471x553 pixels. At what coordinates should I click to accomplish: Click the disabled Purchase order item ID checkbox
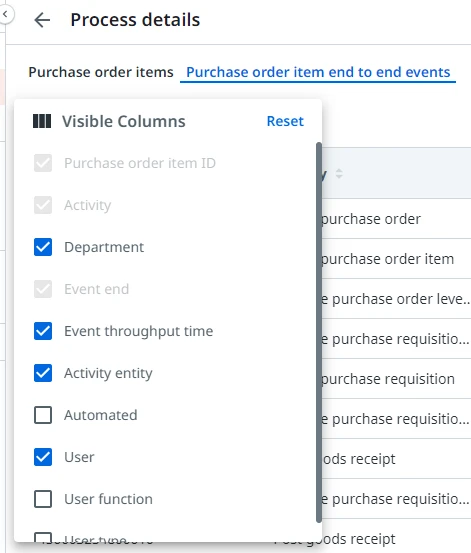(x=43, y=163)
